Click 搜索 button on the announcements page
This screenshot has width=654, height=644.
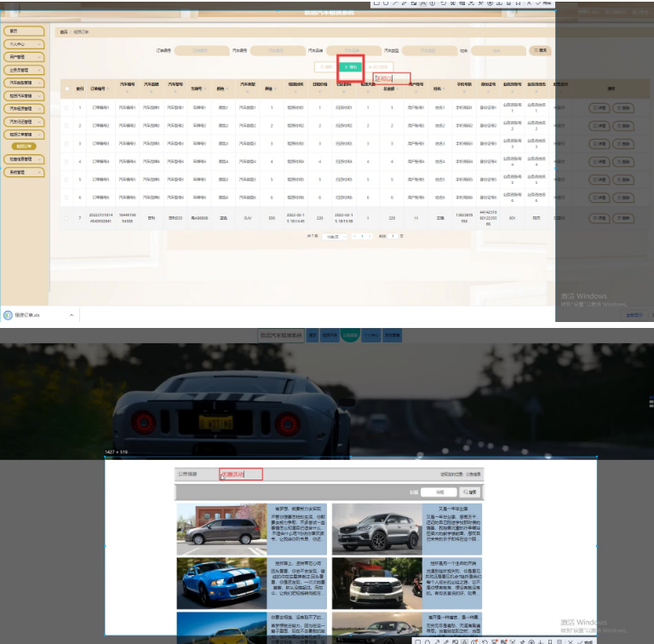tap(470, 492)
